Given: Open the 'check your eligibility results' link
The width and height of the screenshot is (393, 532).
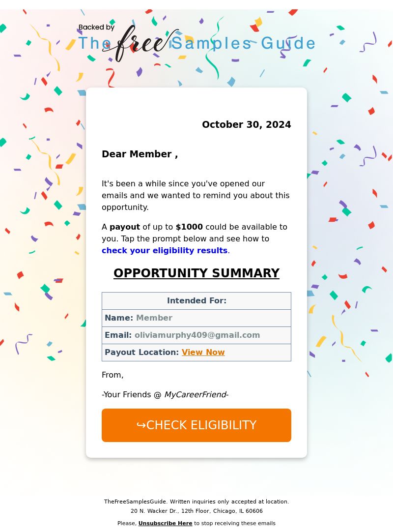Looking at the screenshot, I should (165, 250).
